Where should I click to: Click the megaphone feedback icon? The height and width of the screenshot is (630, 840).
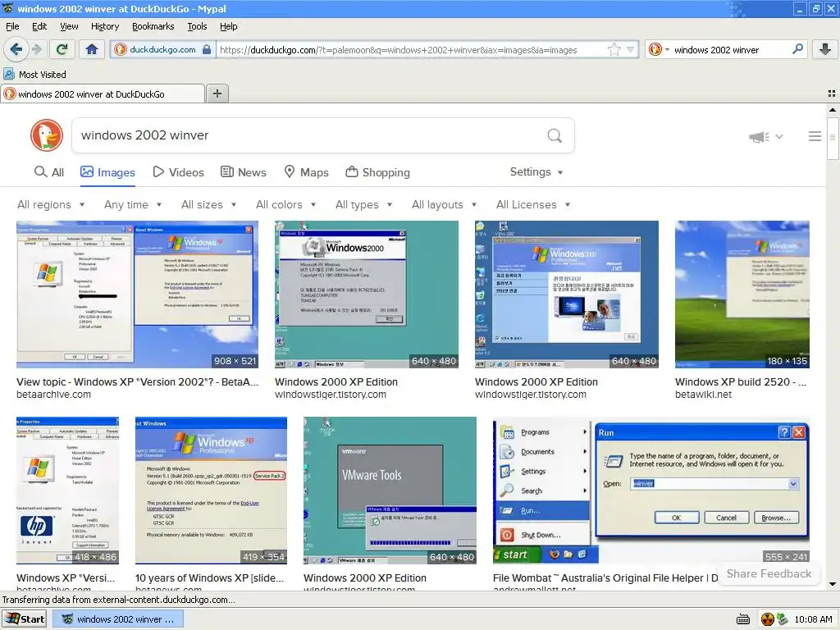tap(759, 137)
